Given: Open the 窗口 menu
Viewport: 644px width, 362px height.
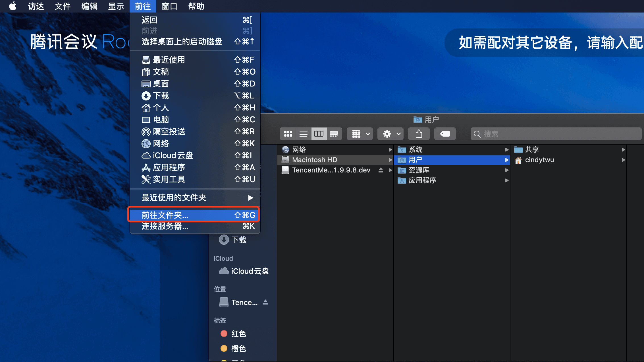Looking at the screenshot, I should [x=169, y=6].
